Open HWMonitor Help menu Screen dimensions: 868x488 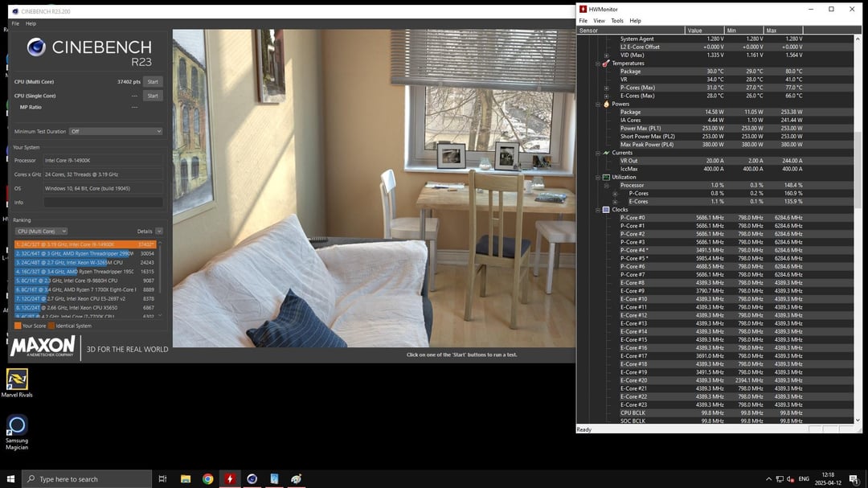click(635, 20)
